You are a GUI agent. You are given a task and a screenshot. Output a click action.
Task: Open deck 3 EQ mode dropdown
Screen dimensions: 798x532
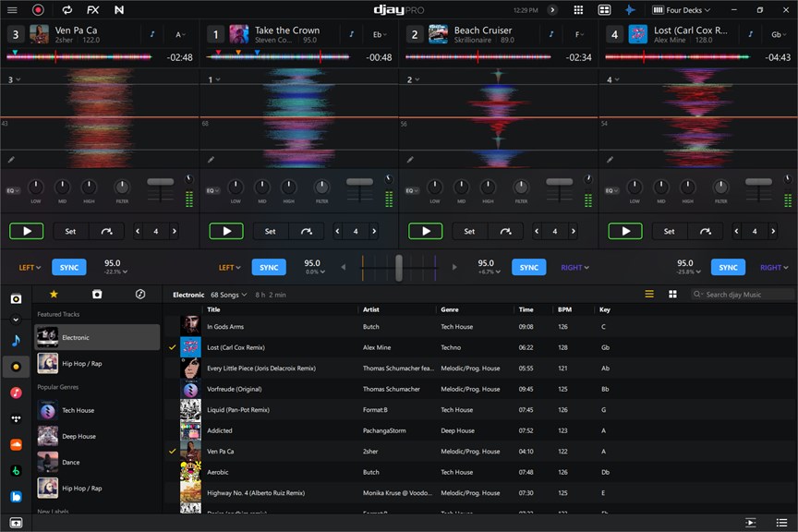(x=13, y=190)
